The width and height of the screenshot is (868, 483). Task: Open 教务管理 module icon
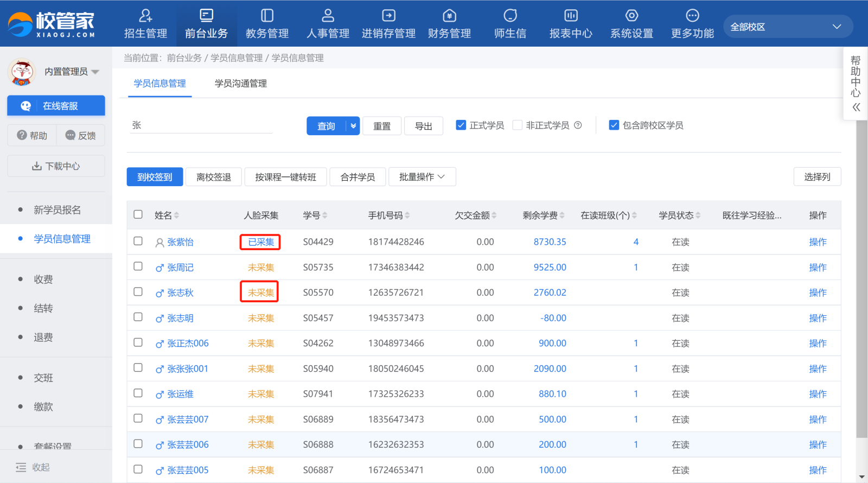pos(267,15)
